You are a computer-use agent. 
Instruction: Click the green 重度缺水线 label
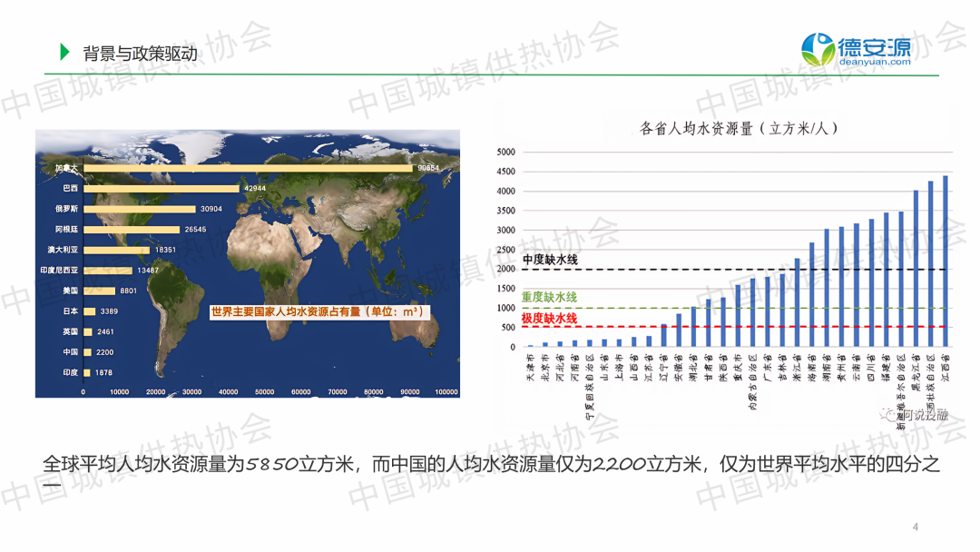click(550, 298)
